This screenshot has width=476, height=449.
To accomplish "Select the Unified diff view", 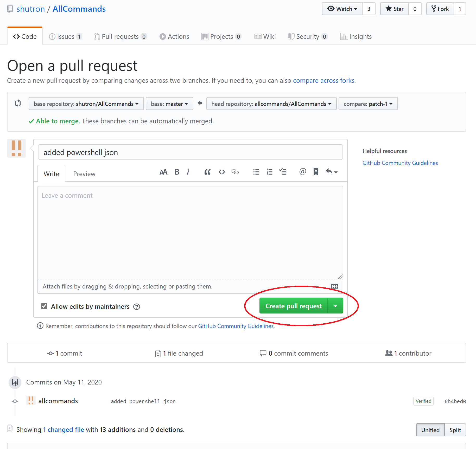I will (430, 430).
